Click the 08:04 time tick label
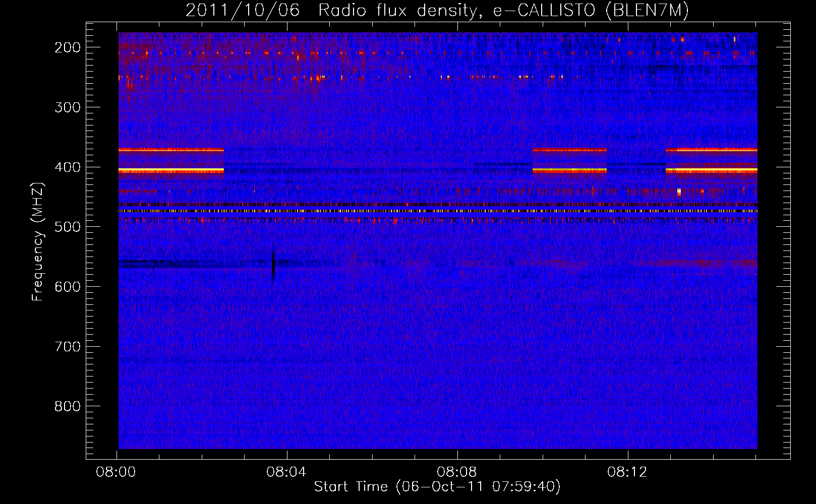The height and width of the screenshot is (504, 816). [287, 472]
